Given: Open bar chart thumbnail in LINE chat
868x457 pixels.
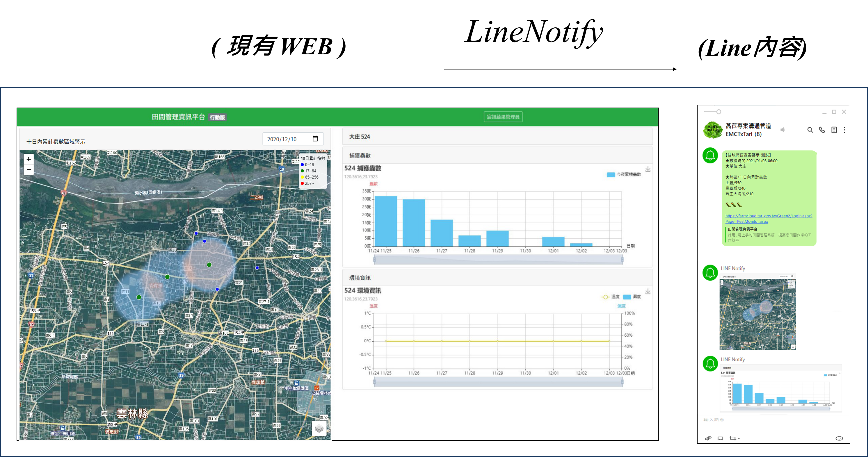Looking at the screenshot, I should point(781,388).
